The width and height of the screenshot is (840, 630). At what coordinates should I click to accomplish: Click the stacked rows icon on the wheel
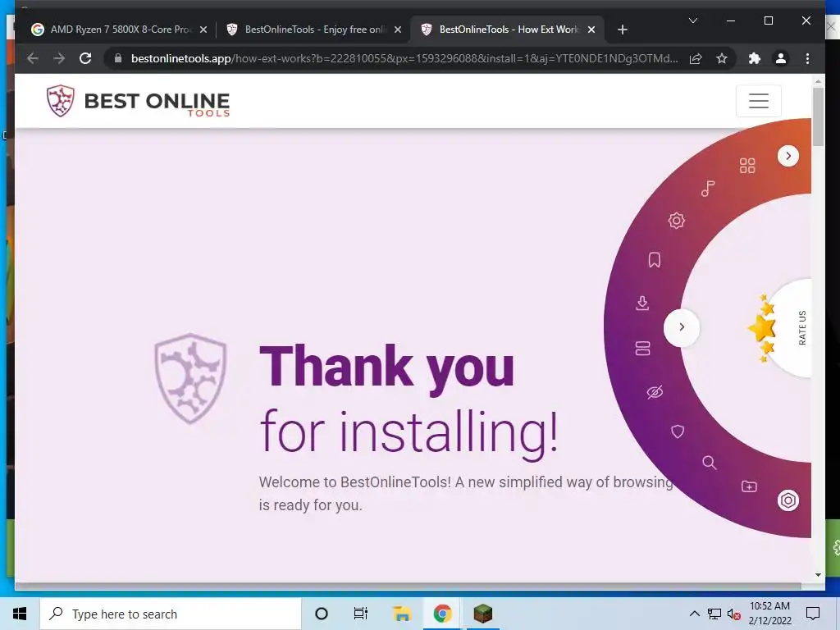(642, 348)
